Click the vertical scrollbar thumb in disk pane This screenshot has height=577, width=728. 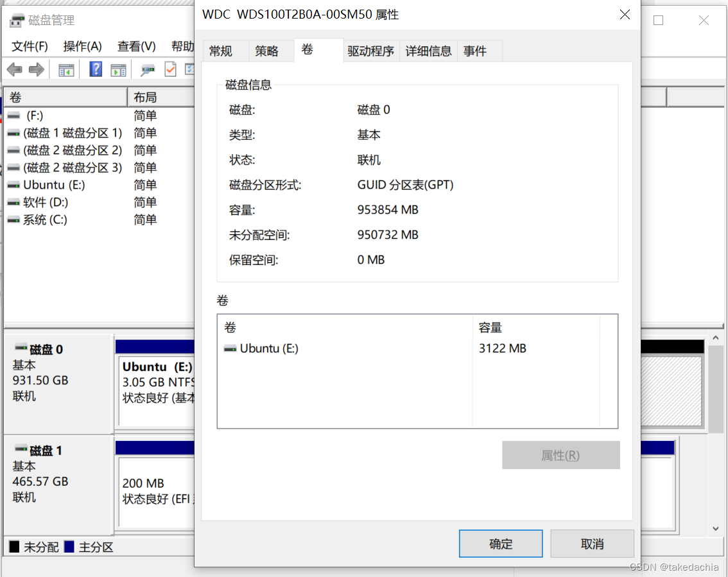(715, 389)
